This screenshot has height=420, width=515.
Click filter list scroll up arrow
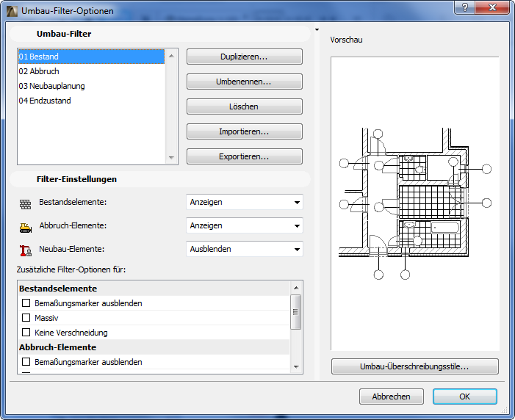pos(171,56)
